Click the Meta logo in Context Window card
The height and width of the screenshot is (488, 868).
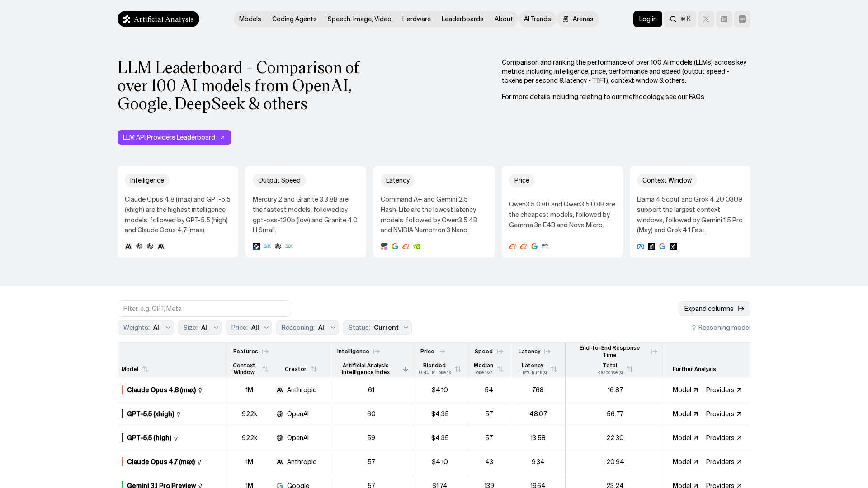pyautogui.click(x=641, y=246)
